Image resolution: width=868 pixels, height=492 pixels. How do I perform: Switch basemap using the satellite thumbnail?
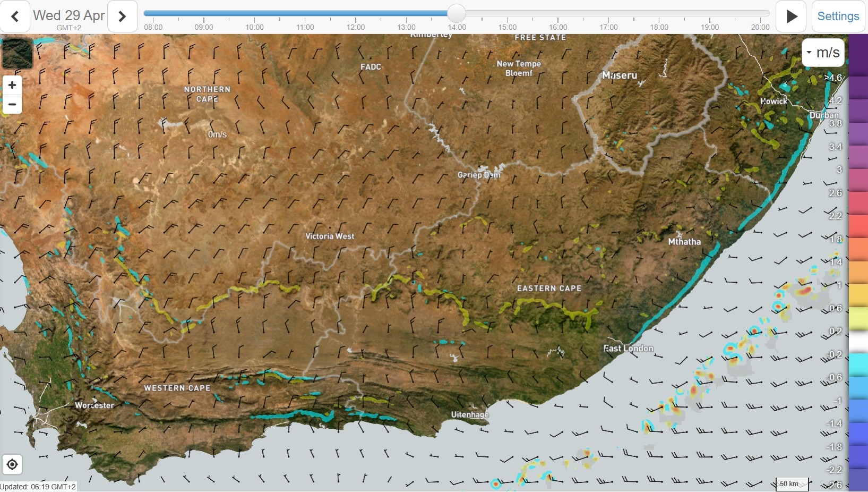17,53
